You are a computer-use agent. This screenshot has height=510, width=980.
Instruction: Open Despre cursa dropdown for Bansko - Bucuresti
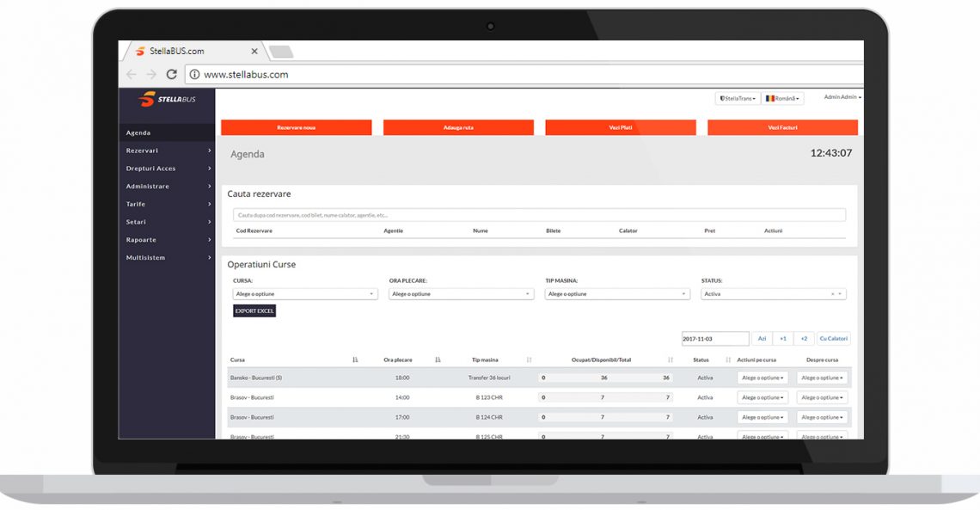click(x=822, y=378)
